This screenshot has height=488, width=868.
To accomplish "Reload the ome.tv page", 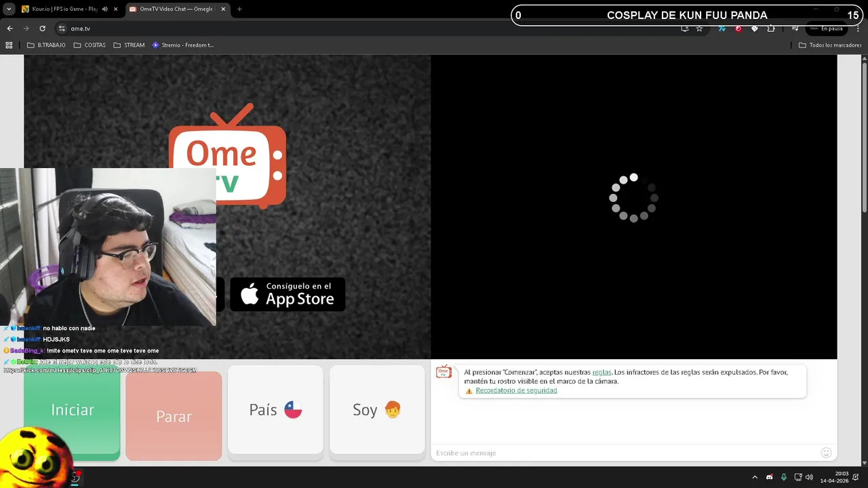I will tap(42, 28).
